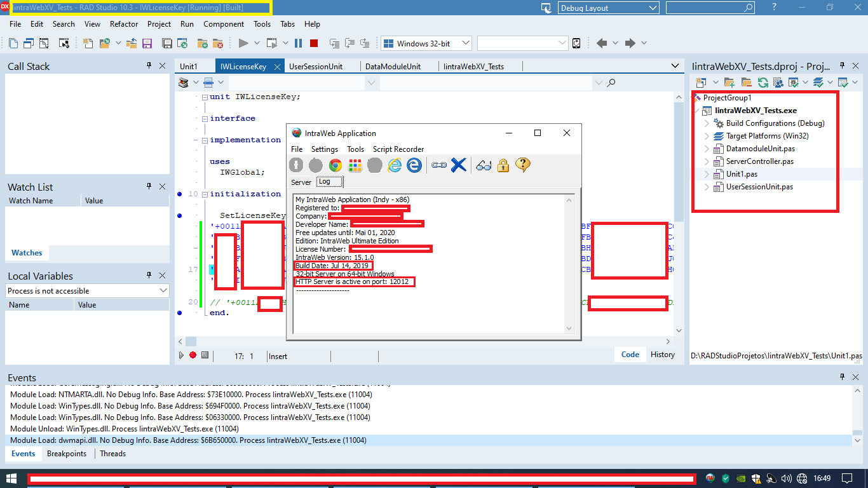Click the 16:49 clock in the taskbar
Image resolution: width=868 pixels, height=488 pixels.
point(822,478)
